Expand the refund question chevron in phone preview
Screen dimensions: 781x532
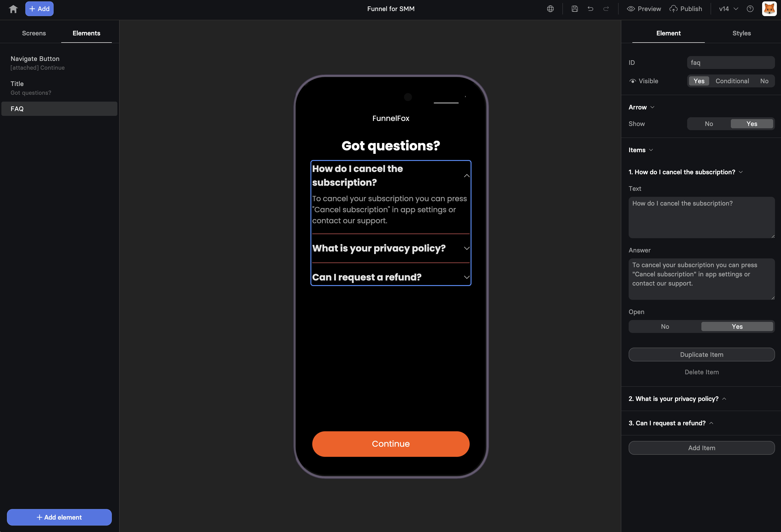coord(467,277)
